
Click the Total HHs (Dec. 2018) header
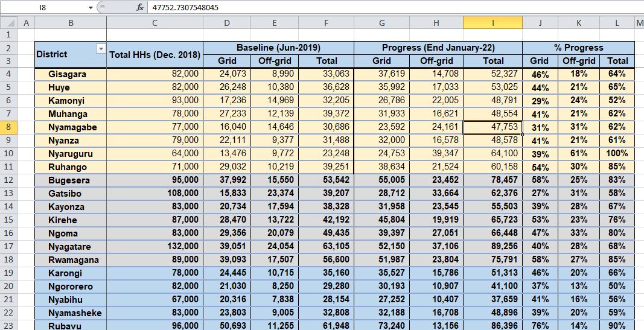155,54
